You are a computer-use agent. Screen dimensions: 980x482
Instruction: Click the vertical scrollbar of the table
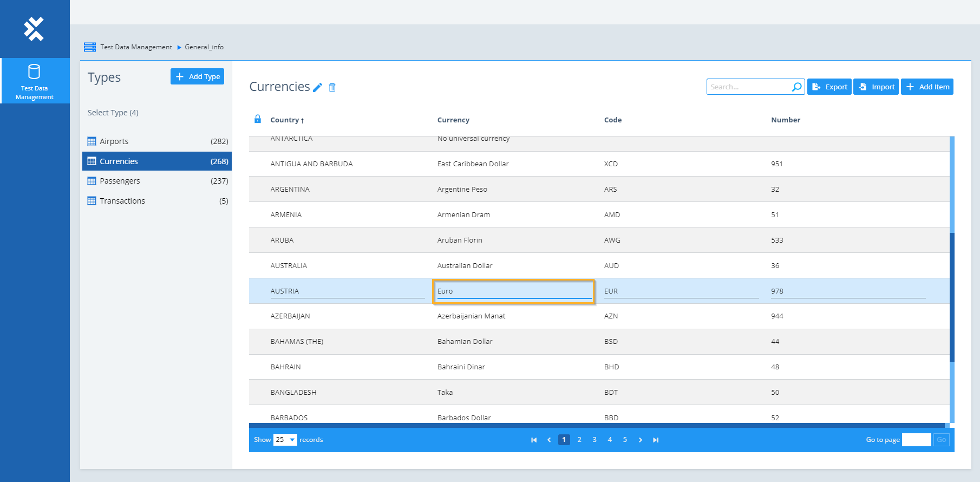pyautogui.click(x=952, y=297)
